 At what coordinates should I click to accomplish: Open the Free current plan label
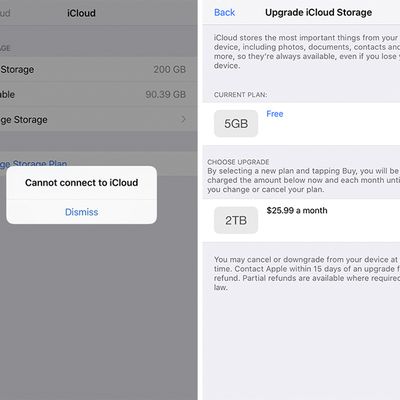click(x=275, y=114)
